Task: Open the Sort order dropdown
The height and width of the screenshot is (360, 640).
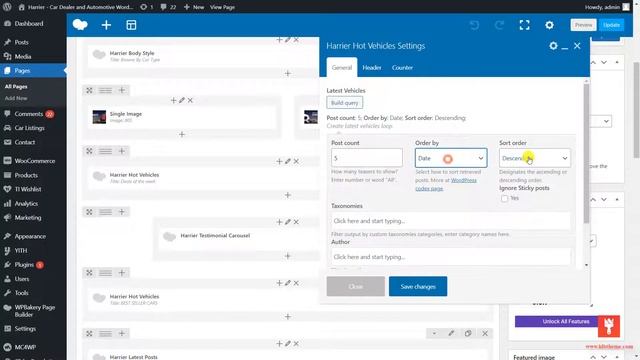Action: 535,158
